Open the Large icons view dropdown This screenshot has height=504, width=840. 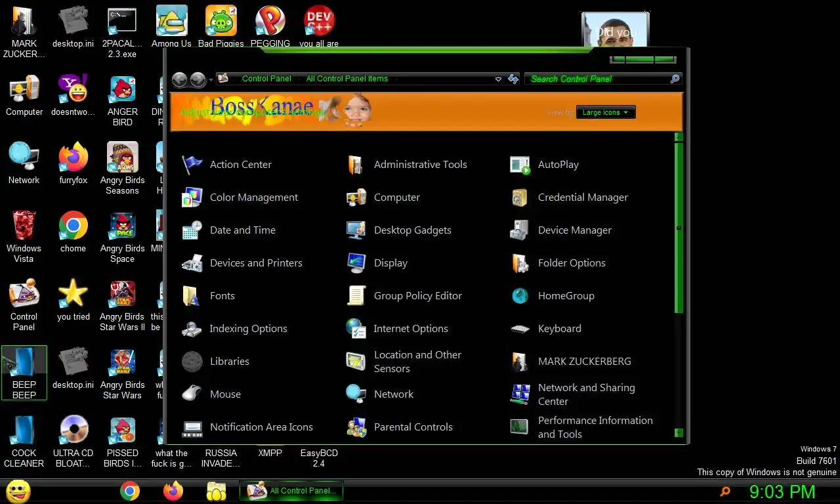606,112
